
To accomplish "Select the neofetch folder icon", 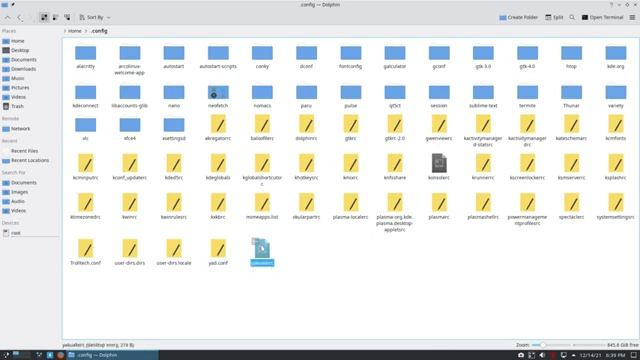I will (218, 93).
